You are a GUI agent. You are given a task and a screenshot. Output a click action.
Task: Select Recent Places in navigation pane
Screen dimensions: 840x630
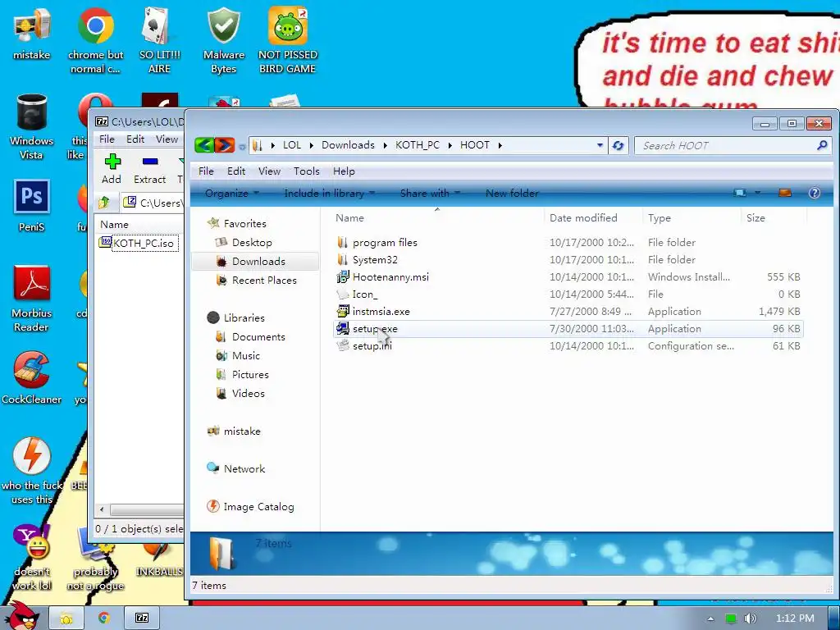pyautogui.click(x=264, y=281)
